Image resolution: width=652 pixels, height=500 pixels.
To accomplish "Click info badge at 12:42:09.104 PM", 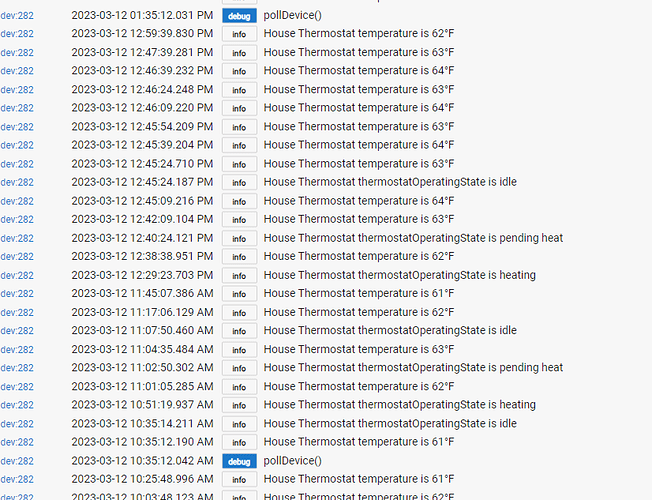I will point(239,220).
